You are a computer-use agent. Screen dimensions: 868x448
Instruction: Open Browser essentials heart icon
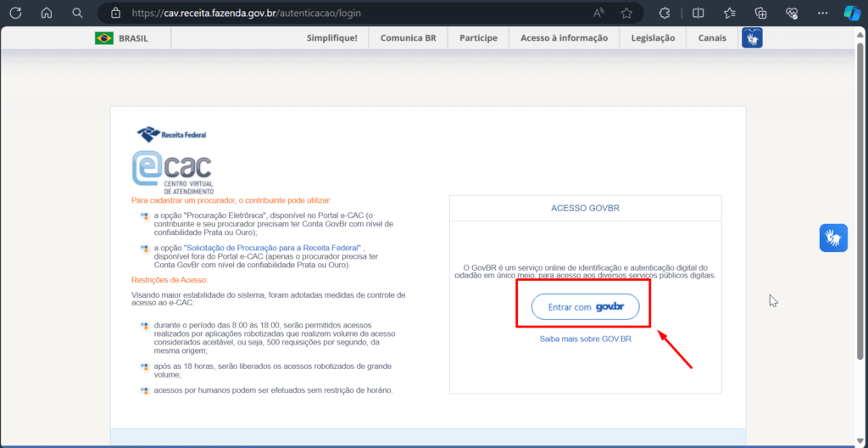click(792, 13)
